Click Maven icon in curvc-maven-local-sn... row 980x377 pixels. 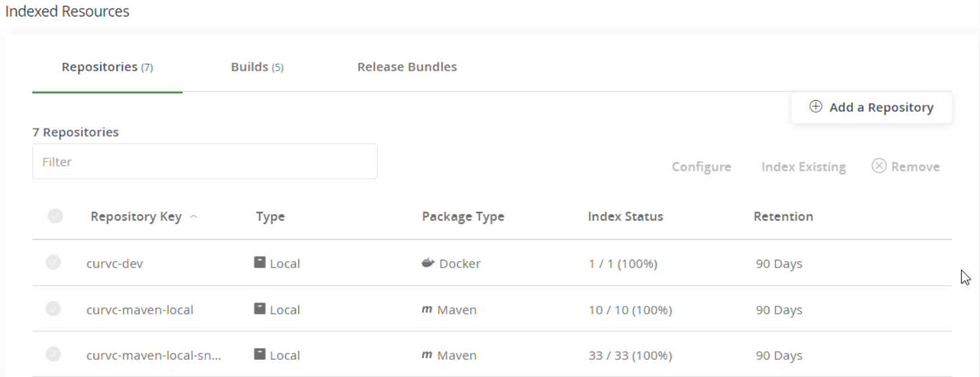427,355
